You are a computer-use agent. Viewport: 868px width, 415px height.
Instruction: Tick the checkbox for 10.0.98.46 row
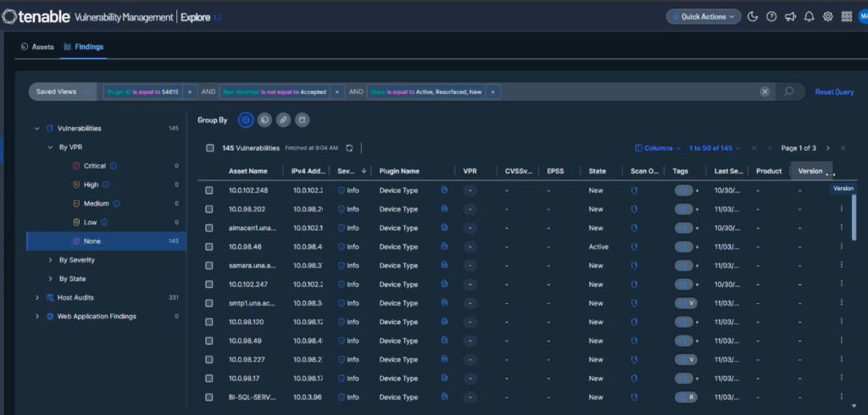click(x=209, y=246)
